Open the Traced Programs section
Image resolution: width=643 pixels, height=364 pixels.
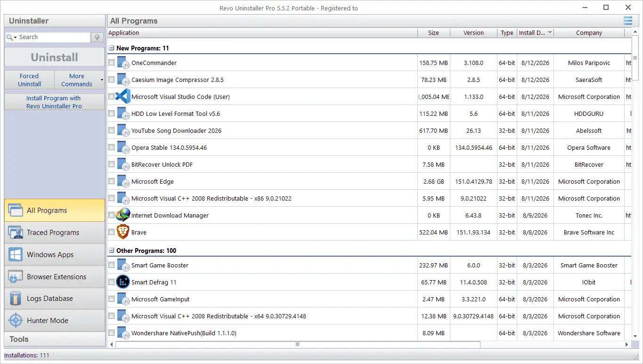tap(55, 233)
